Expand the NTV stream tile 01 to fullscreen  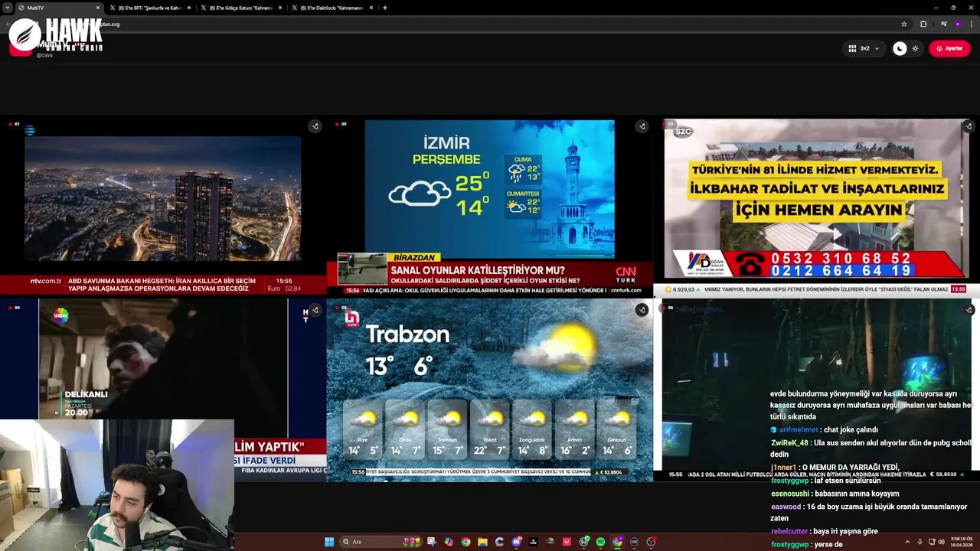pos(315,126)
